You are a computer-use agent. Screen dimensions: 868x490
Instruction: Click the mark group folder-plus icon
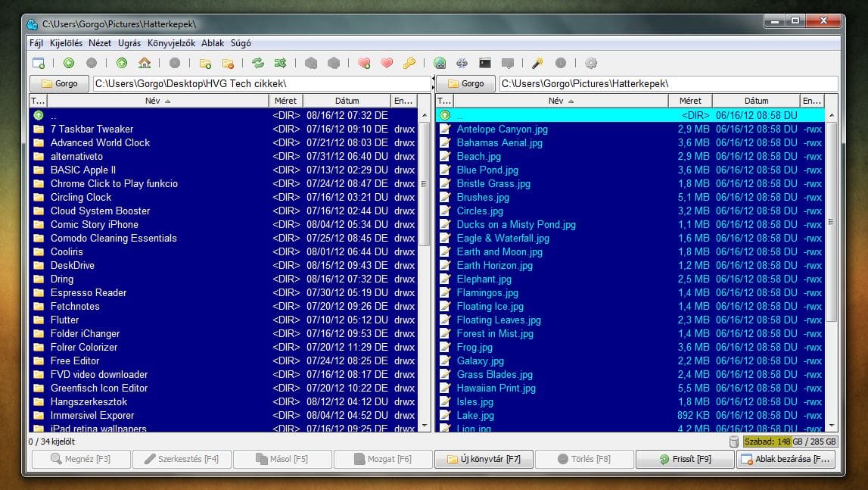point(205,63)
